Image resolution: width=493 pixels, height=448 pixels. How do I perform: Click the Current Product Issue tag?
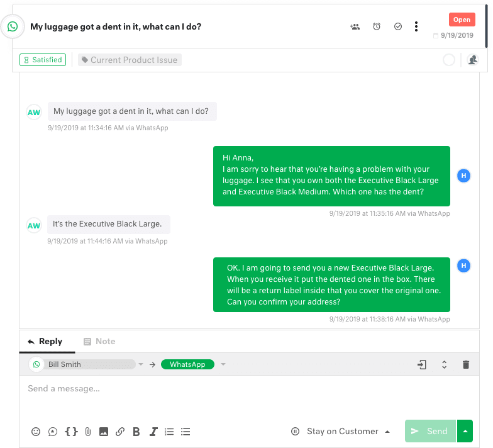130,60
